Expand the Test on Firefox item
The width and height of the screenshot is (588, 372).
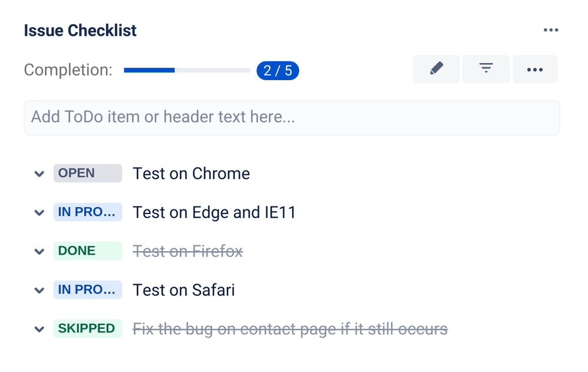tap(39, 251)
